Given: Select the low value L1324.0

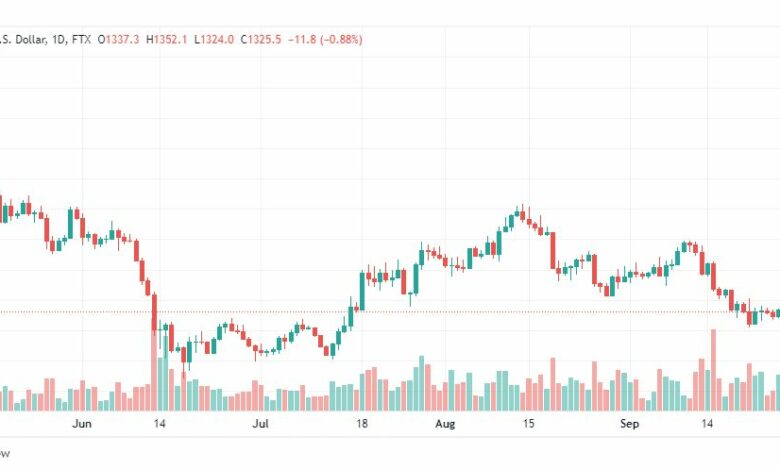Looking at the screenshot, I should point(214,39).
